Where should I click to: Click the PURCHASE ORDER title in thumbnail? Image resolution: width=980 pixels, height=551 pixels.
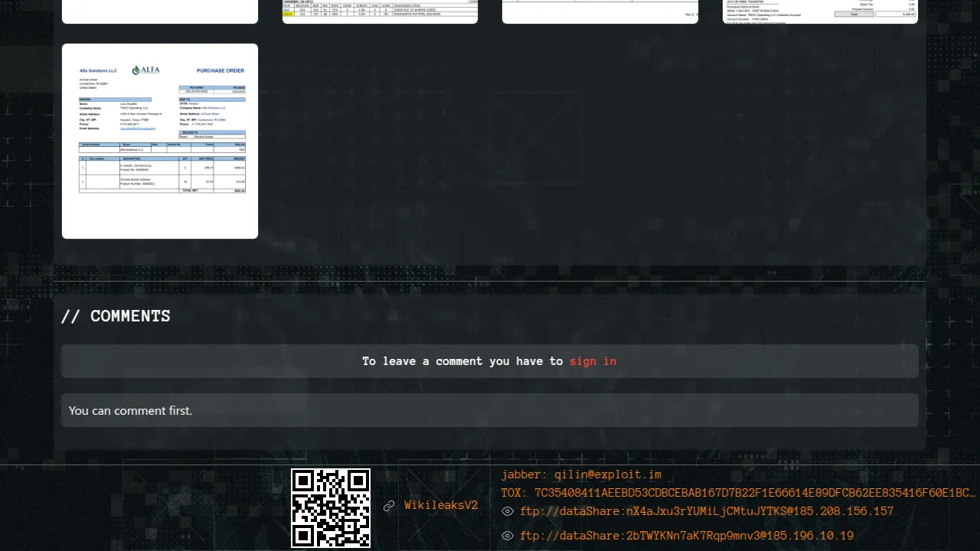pos(220,70)
